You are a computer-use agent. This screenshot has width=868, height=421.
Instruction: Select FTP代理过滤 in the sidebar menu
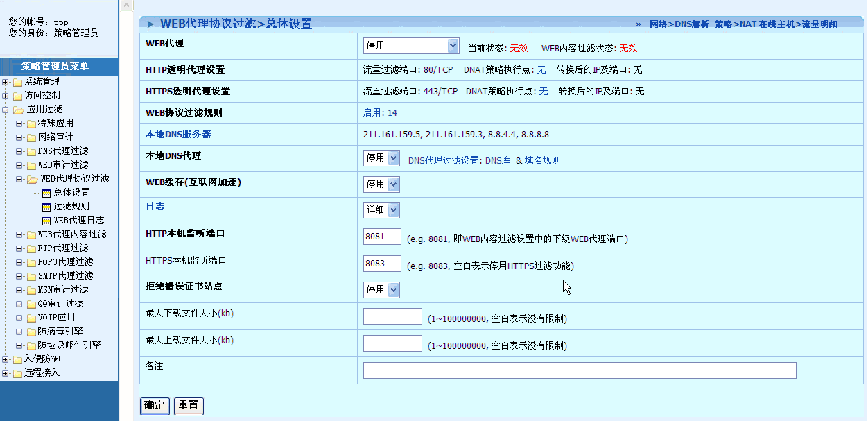click(x=63, y=248)
